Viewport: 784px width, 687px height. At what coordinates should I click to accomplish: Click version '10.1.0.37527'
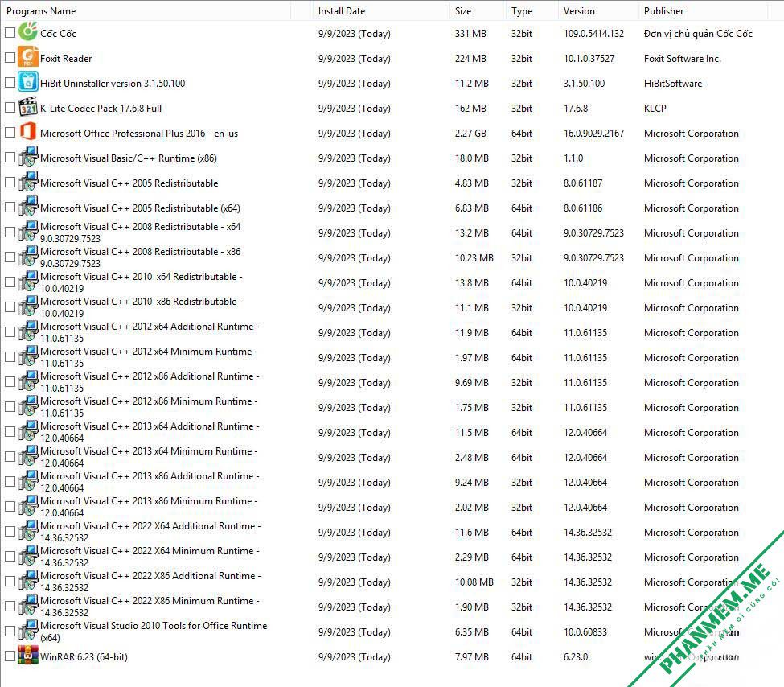pos(589,59)
